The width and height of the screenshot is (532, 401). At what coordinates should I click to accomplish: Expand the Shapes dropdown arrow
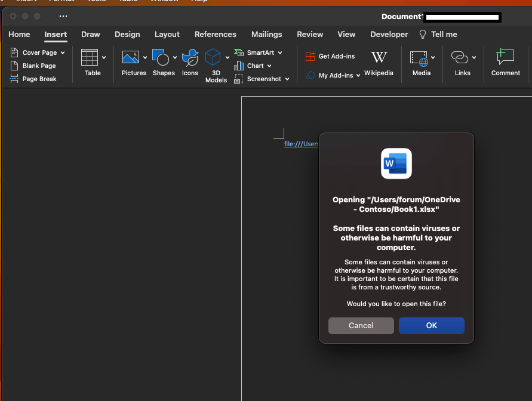point(175,58)
